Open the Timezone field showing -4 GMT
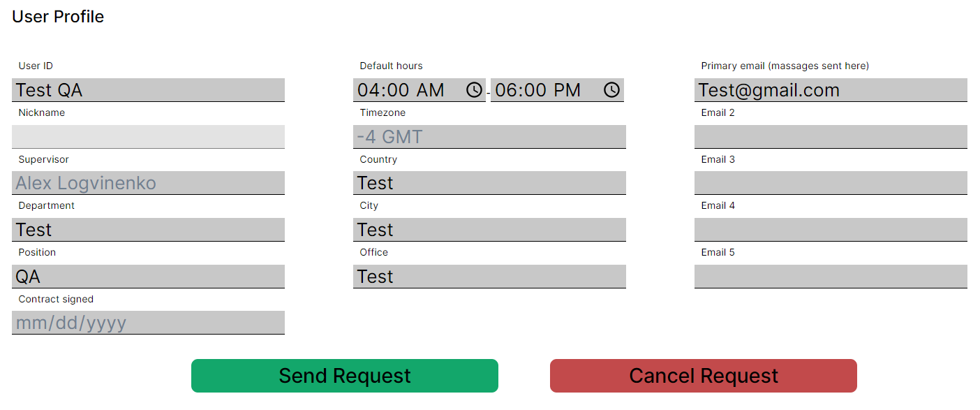 click(489, 137)
